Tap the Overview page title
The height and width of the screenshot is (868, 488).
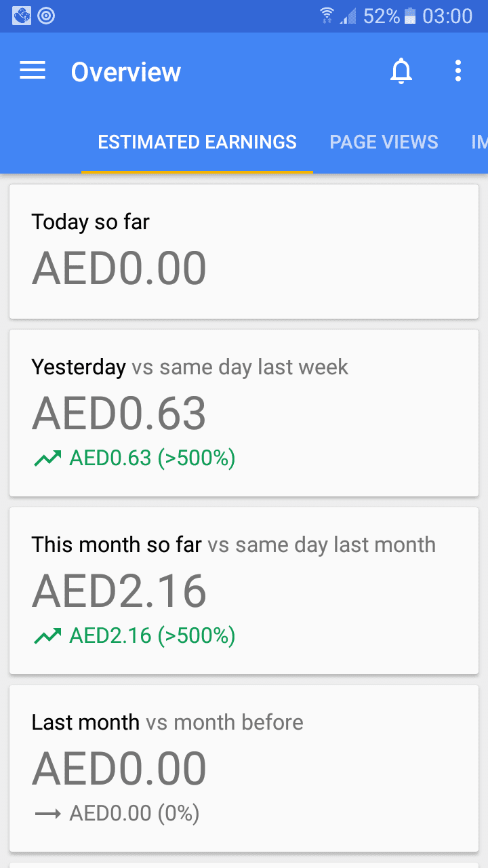click(x=126, y=72)
